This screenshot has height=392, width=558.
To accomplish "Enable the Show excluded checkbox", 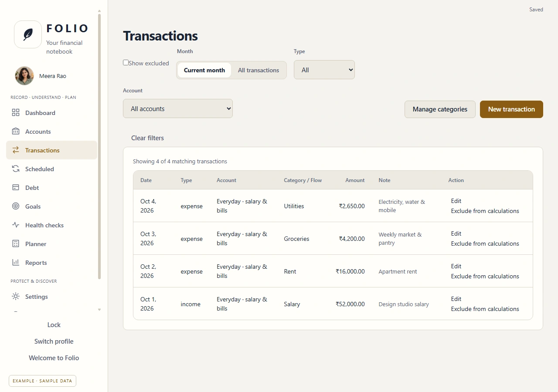I will 126,63.
